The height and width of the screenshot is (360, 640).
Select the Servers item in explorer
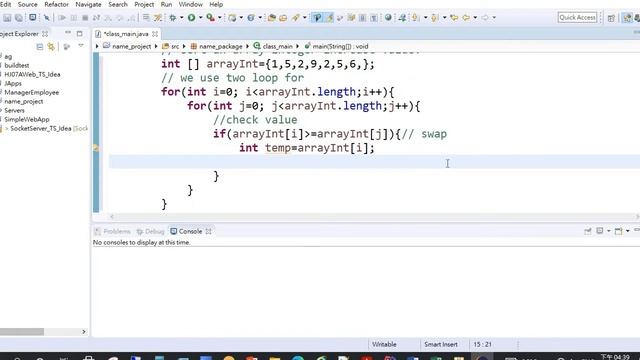pos(14,111)
